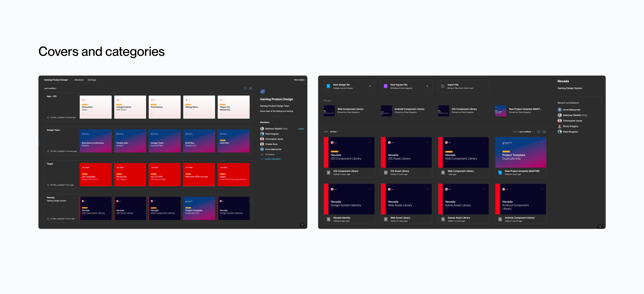Expand the All files filter dropdown
Screen dimensions: 644x294
tap(334, 132)
